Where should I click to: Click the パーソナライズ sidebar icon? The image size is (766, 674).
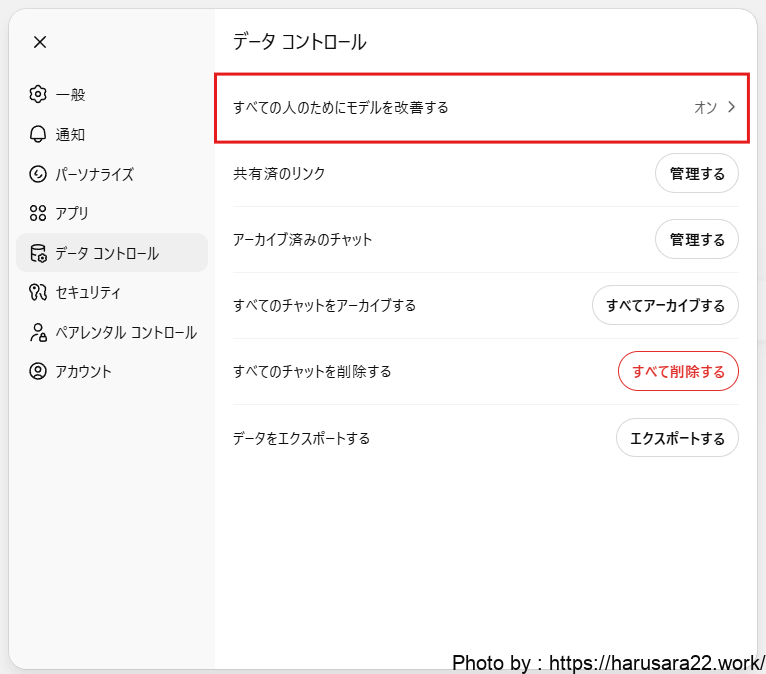click(38, 174)
